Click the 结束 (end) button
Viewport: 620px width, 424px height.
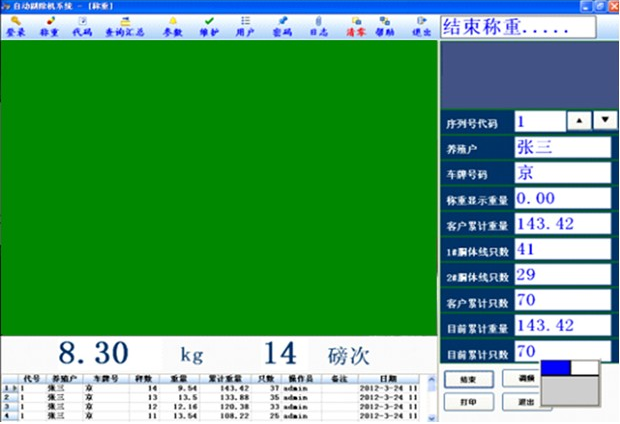(x=465, y=380)
